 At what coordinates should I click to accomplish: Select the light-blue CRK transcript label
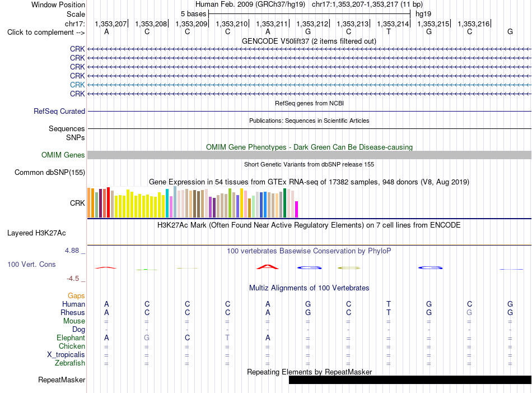(77, 85)
